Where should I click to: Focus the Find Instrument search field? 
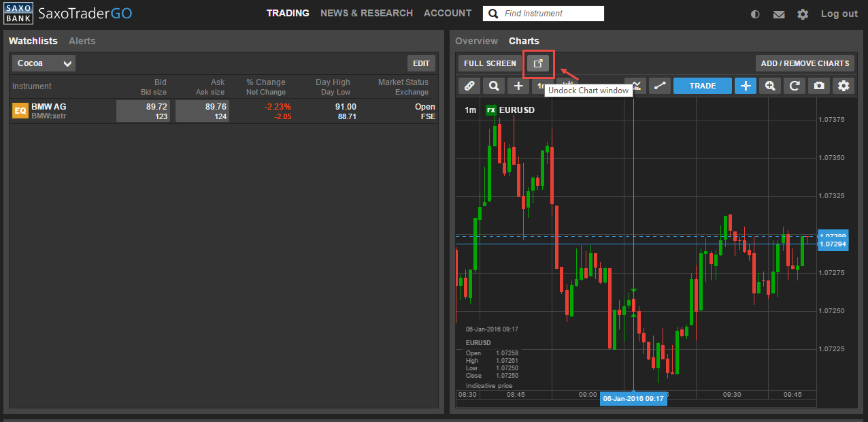tap(544, 14)
